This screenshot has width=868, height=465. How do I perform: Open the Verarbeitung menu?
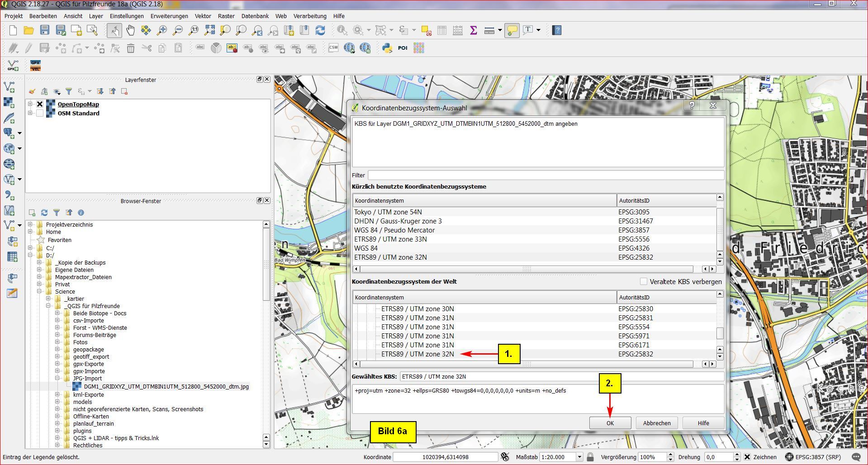[309, 16]
